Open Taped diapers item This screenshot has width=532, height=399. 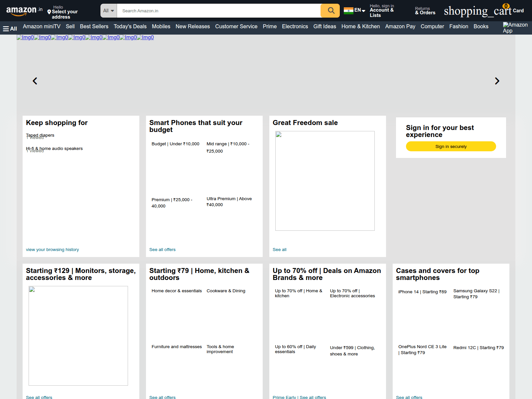click(x=40, y=135)
